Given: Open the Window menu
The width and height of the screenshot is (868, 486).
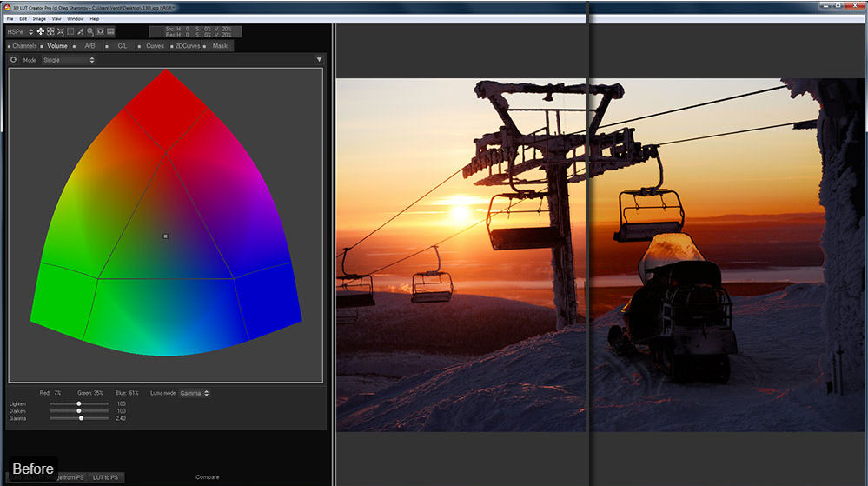Looking at the screenshot, I should (76, 19).
